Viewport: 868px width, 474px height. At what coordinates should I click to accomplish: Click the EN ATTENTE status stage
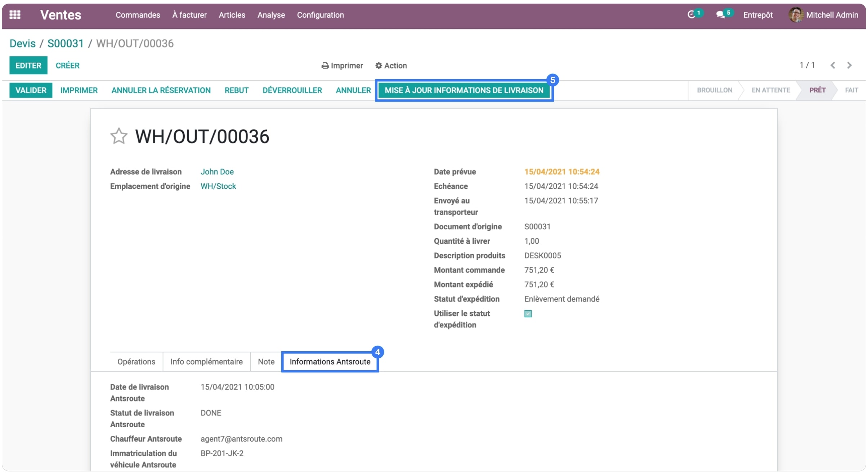770,90
